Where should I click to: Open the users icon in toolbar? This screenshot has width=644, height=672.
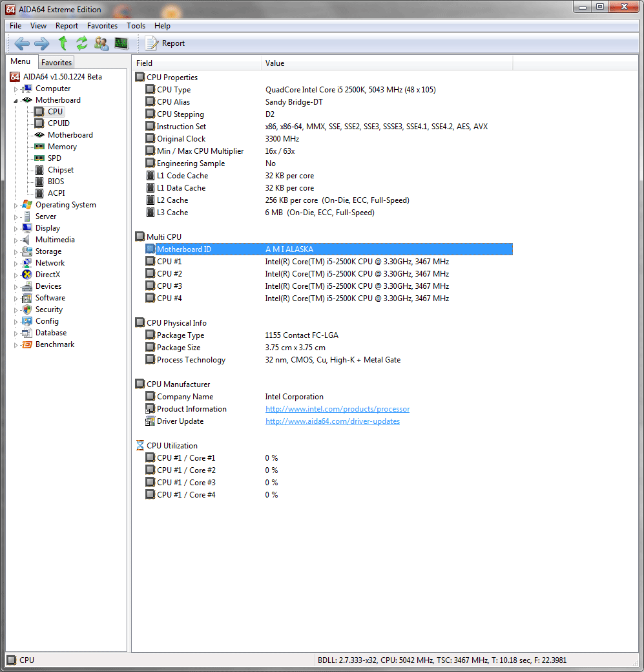(101, 43)
